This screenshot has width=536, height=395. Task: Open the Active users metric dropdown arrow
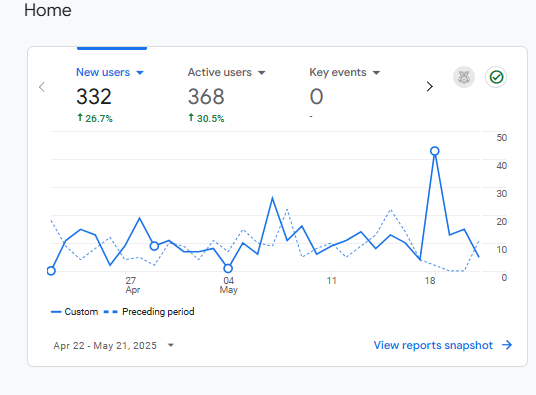[x=262, y=73]
